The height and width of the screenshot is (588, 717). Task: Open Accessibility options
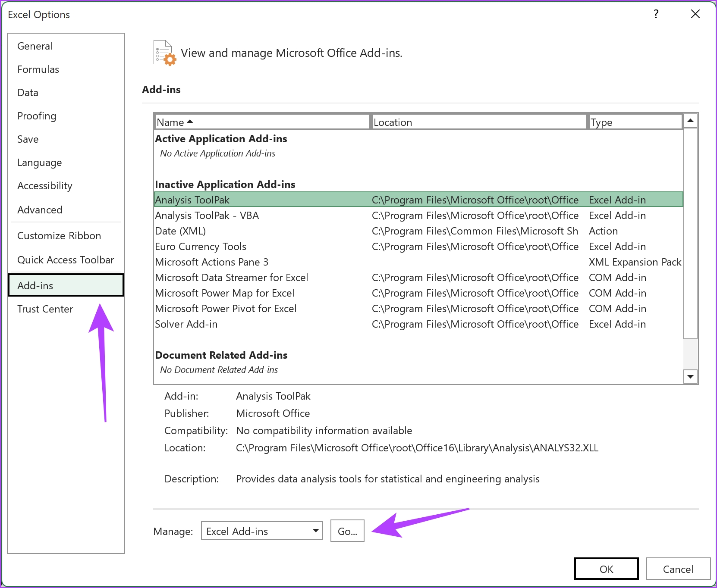click(x=66, y=186)
